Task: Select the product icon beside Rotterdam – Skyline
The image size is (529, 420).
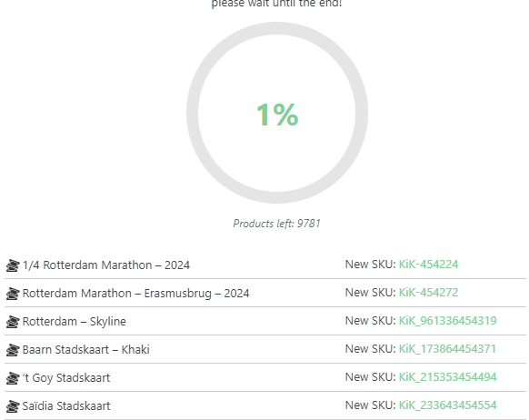Action: pyautogui.click(x=13, y=322)
